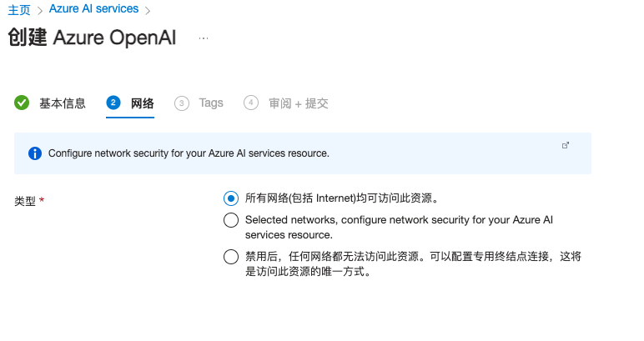644x341 pixels.
Task: Jump to the 审阅 + 提交 step
Action: point(299,103)
